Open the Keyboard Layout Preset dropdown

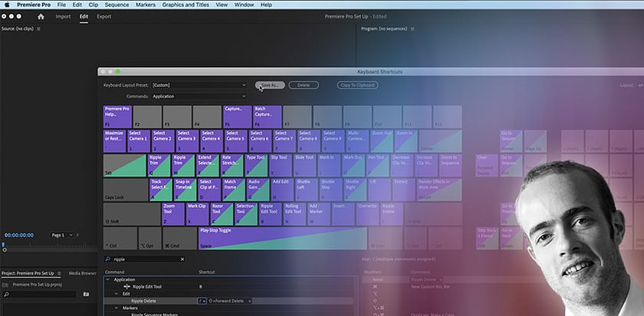pos(199,85)
